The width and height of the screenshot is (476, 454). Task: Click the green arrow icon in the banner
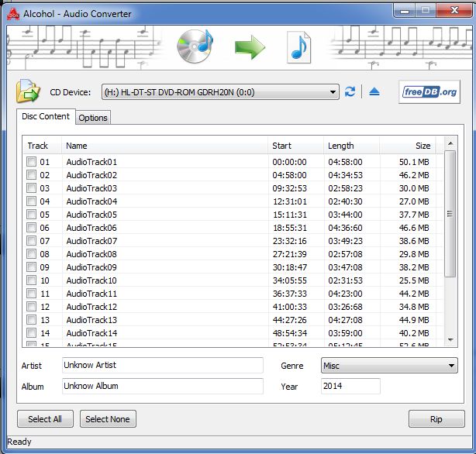point(250,47)
